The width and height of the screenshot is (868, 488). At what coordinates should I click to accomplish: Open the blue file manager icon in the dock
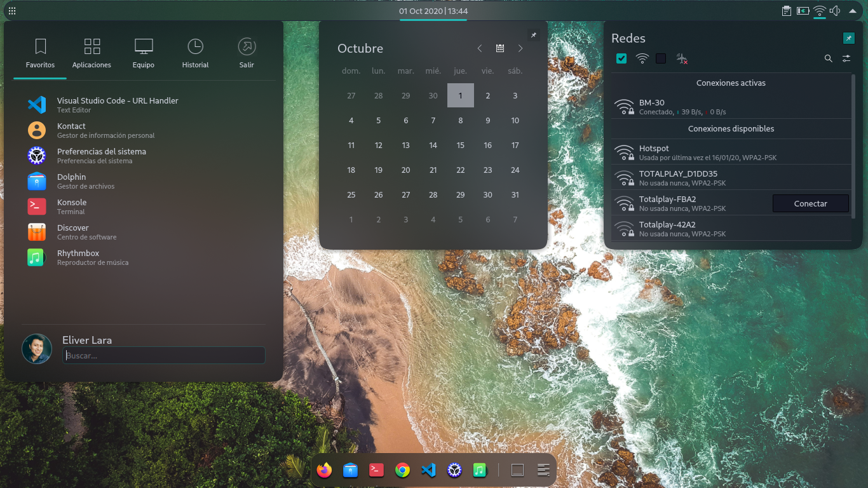click(x=350, y=470)
